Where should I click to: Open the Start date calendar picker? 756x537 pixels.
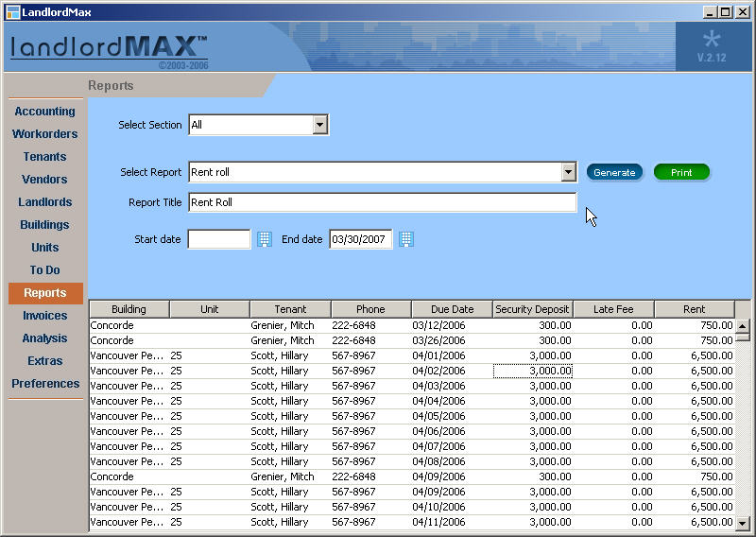(265, 239)
